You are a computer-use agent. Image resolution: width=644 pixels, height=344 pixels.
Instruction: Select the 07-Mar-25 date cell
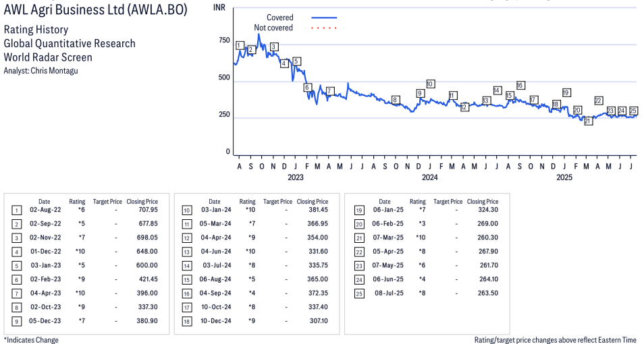click(x=388, y=237)
